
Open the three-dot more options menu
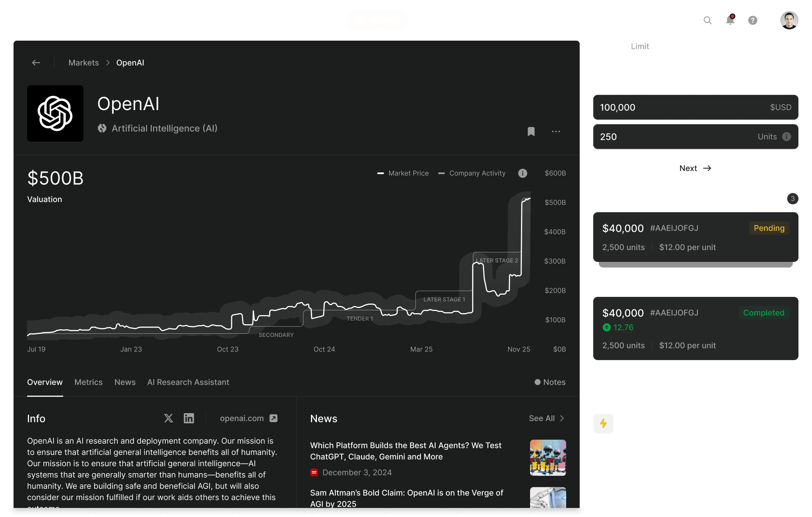click(556, 131)
